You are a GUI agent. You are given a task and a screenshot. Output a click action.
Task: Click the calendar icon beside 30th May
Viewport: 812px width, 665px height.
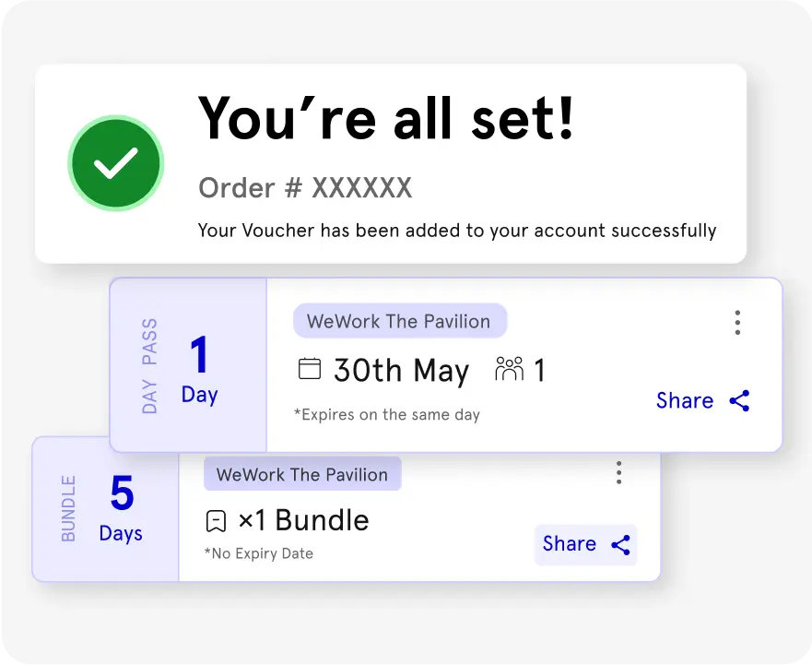point(310,370)
